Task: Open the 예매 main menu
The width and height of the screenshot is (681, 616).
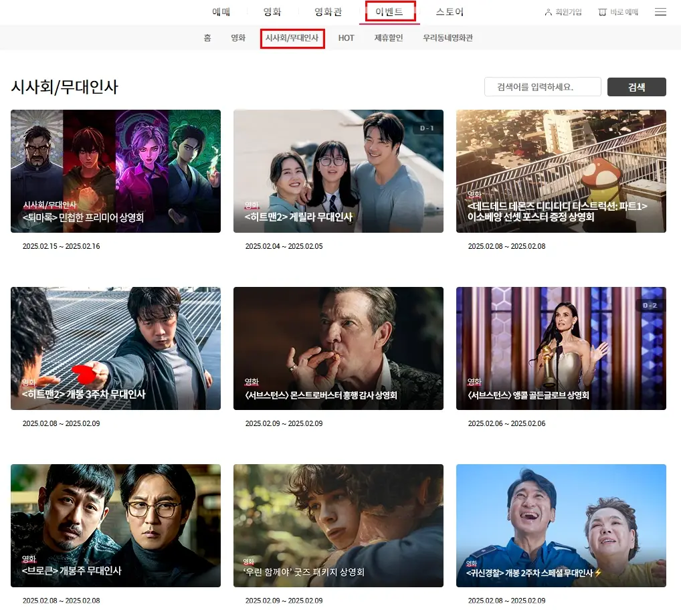Action: [x=221, y=12]
